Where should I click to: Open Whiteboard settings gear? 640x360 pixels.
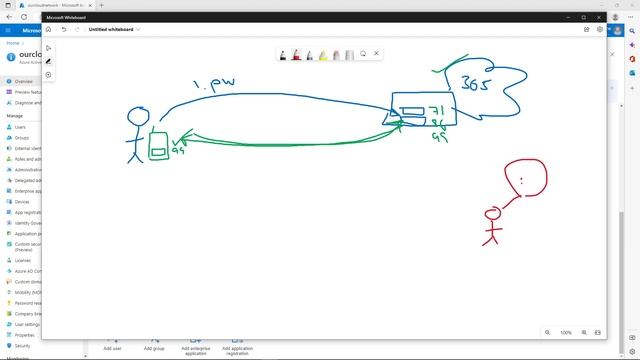click(x=600, y=29)
